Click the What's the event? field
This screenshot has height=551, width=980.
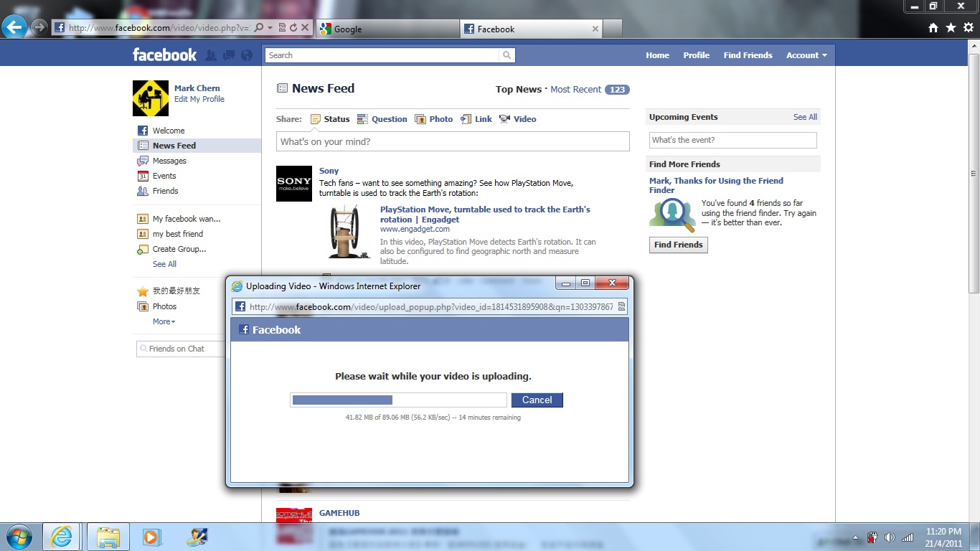pyautogui.click(x=732, y=140)
